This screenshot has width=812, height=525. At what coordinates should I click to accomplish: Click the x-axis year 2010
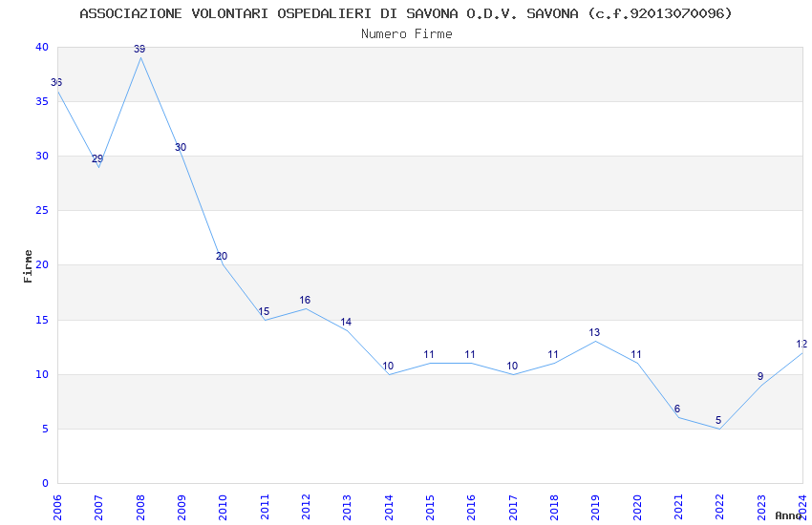point(223,507)
